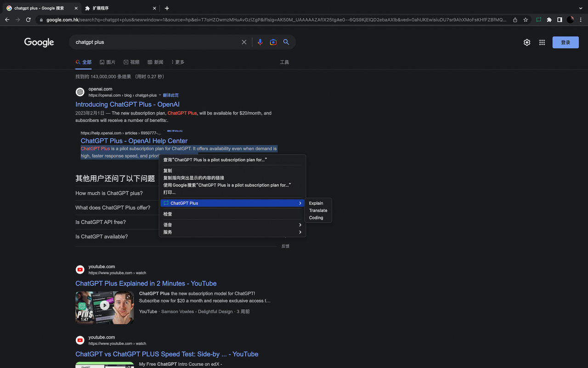Open the Google apps grid icon
The height and width of the screenshot is (368, 588).
coord(542,42)
